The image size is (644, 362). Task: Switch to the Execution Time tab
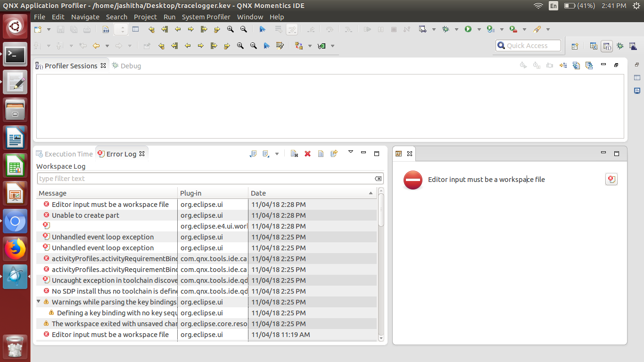(68, 154)
